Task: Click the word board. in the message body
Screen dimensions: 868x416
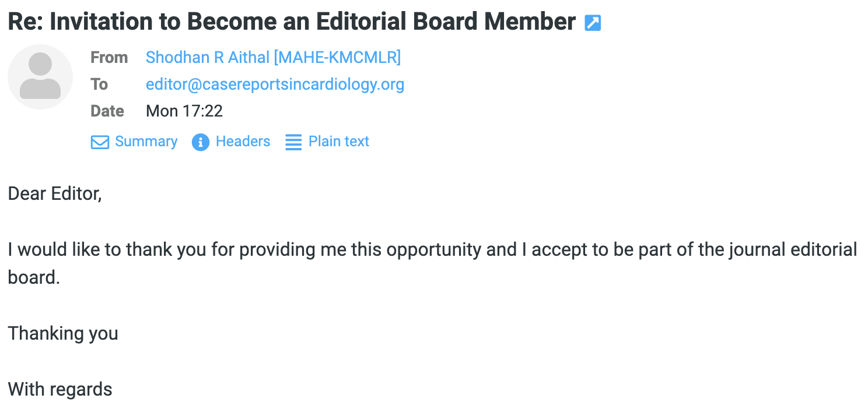Action: tap(34, 277)
